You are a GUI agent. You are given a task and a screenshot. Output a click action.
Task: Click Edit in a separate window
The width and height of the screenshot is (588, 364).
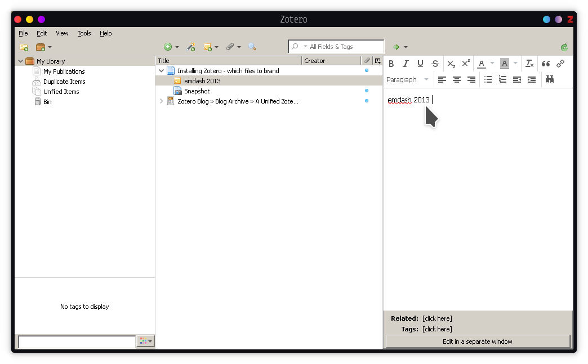tap(478, 341)
